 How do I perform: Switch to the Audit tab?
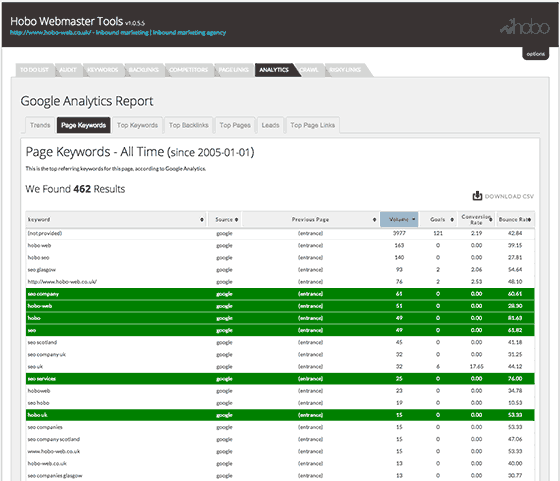(x=68, y=70)
